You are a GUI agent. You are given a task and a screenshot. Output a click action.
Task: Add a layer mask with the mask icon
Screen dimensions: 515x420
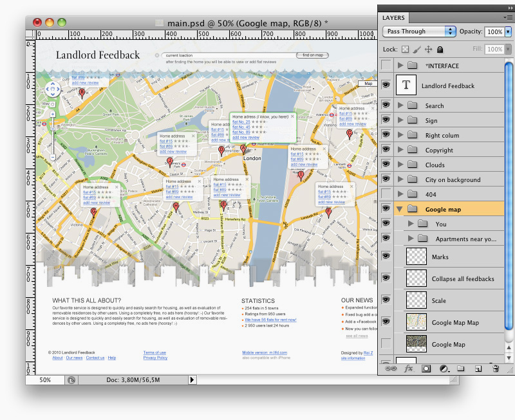coord(426,369)
